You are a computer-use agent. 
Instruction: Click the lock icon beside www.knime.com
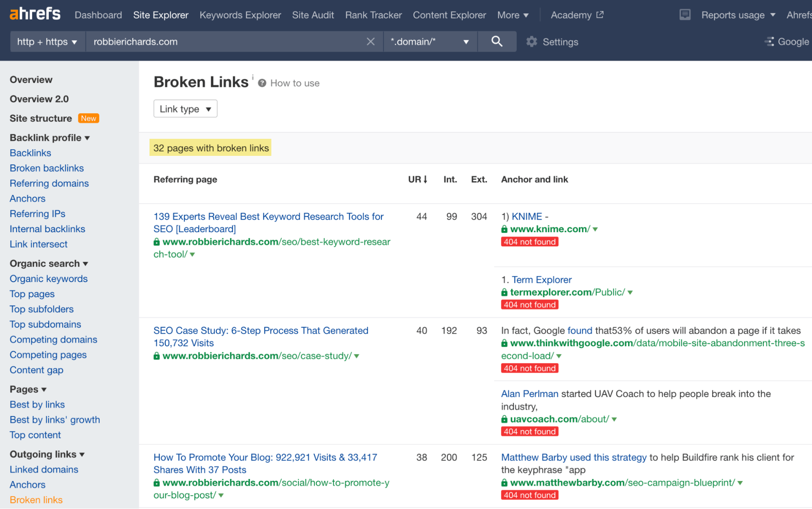point(504,229)
